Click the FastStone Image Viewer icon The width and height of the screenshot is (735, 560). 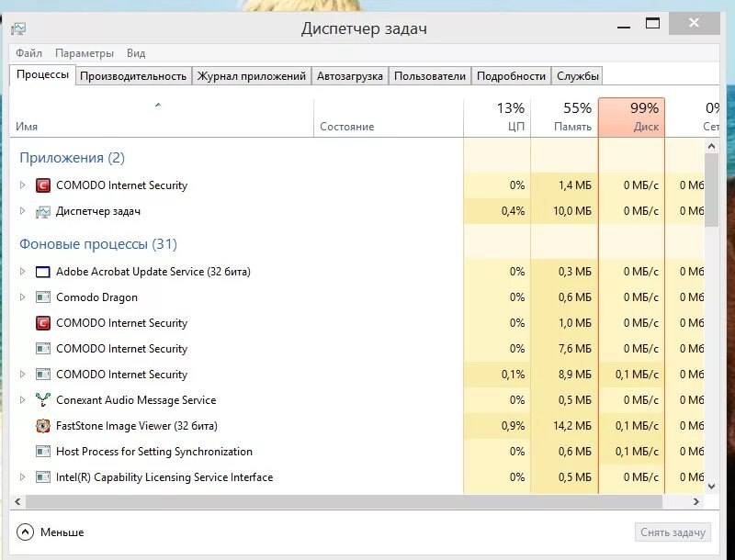43,426
